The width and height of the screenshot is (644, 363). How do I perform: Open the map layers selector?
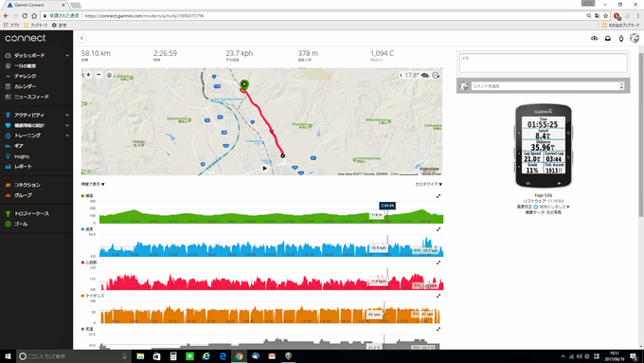109,75
